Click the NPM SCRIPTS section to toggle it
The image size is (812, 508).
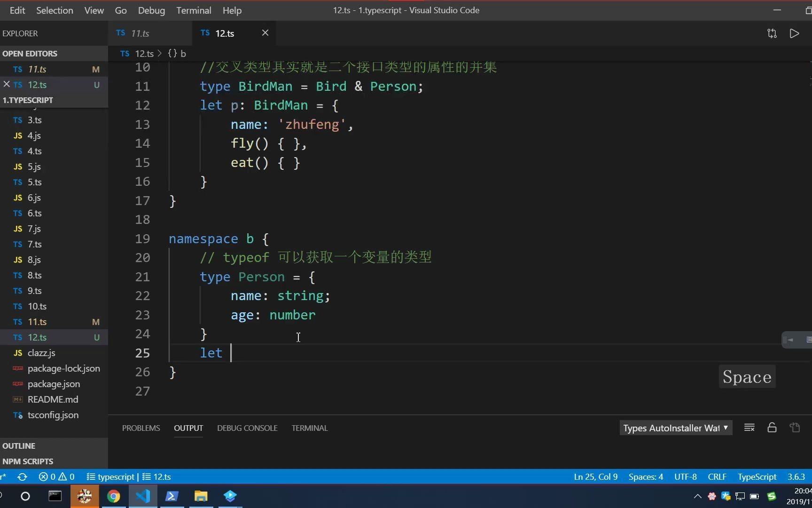tap(28, 461)
